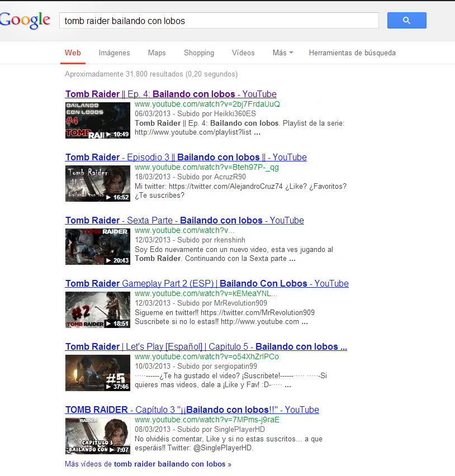The width and height of the screenshot is (455, 476).
Task: Open Herramientas de búsqueda options
Action: [352, 53]
